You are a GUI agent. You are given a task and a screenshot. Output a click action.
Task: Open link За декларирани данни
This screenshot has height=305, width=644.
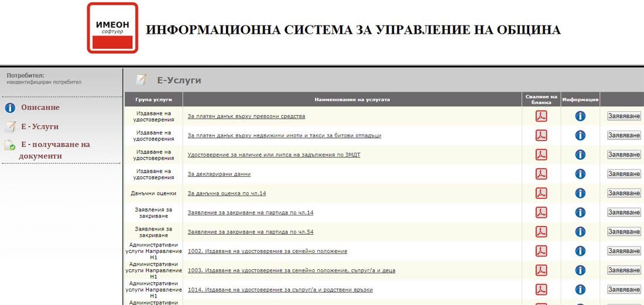click(x=219, y=174)
